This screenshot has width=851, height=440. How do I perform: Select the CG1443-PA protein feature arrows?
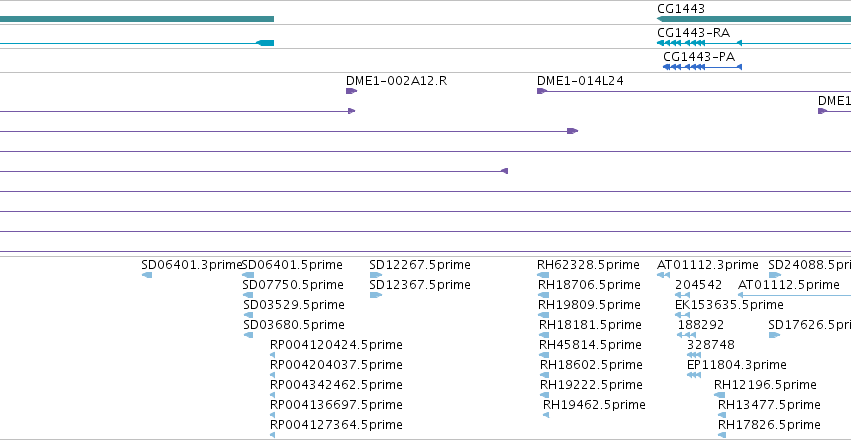pyautogui.click(x=702, y=67)
